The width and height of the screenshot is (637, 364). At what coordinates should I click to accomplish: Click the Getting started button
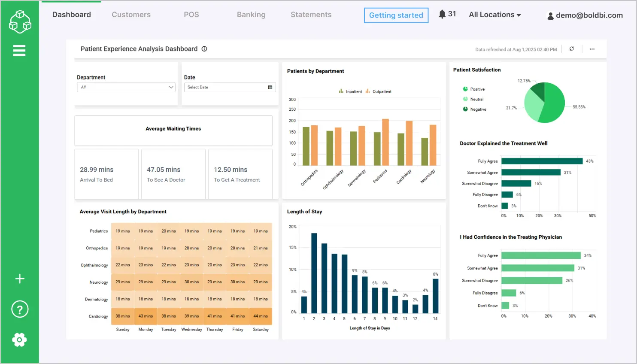396,15
